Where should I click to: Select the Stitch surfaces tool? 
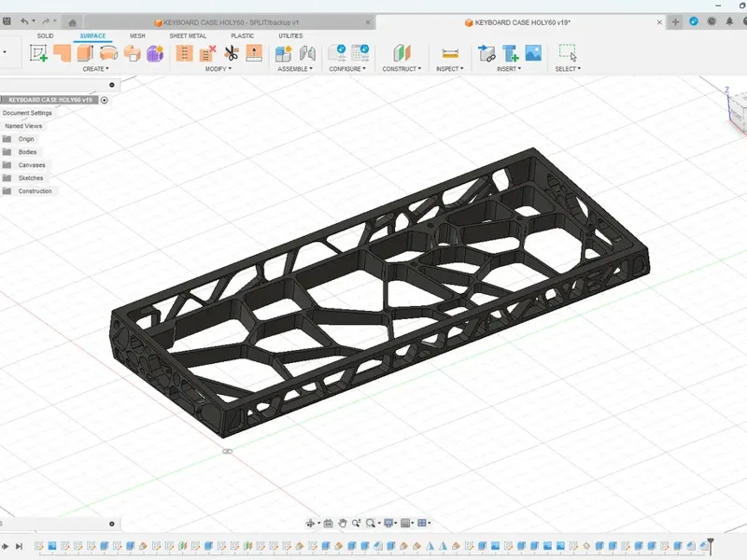[184, 53]
